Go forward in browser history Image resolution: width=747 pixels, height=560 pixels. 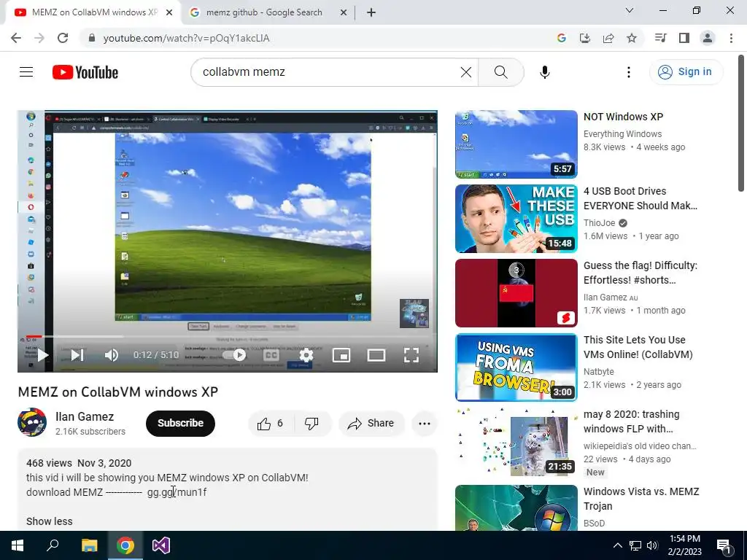coord(39,38)
